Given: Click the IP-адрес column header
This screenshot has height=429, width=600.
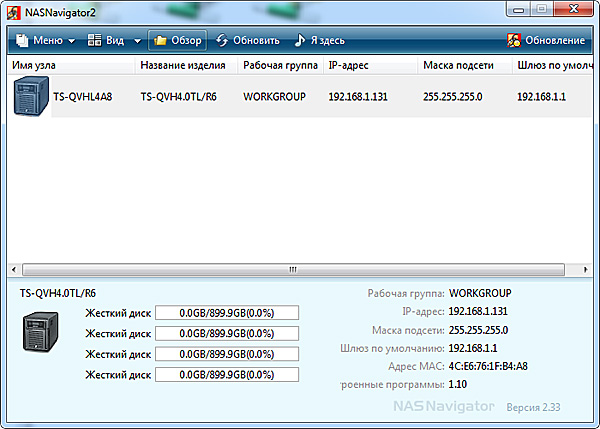Looking at the screenshot, I should tap(370, 66).
